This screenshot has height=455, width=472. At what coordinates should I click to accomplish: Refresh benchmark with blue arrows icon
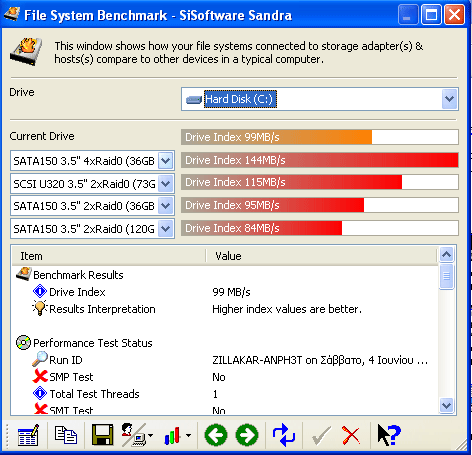(x=284, y=435)
